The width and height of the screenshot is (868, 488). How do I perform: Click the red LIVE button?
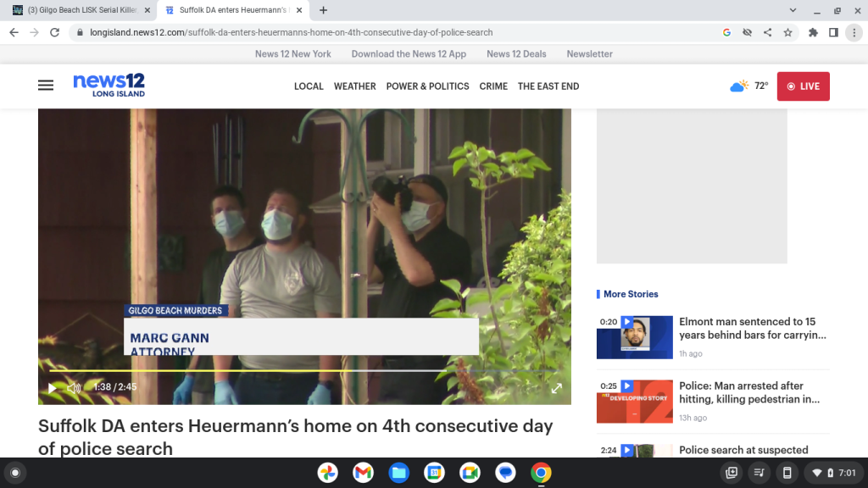tap(803, 86)
